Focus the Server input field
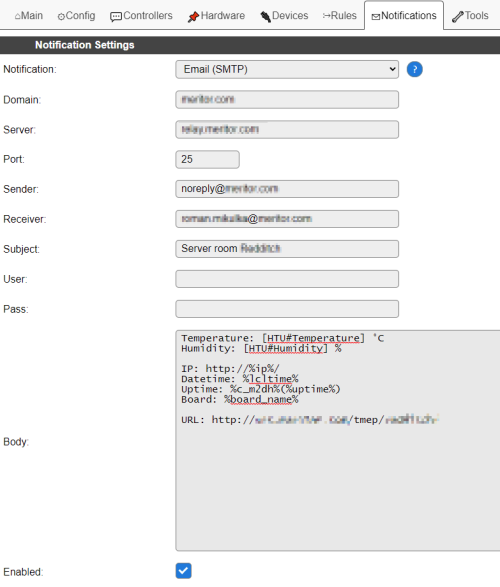Screen dimensions: 500x587 [x=287, y=130]
